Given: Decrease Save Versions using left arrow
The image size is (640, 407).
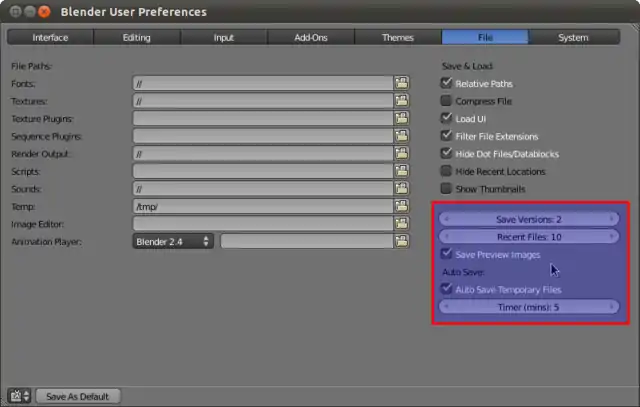Looking at the screenshot, I should coord(446,219).
